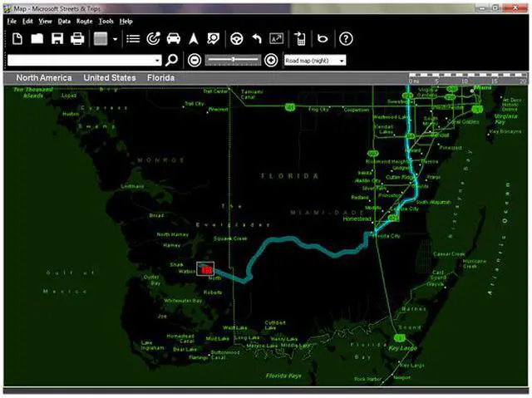532x398 pixels.
Task: Print the map using the printer icon
Action: 77,39
